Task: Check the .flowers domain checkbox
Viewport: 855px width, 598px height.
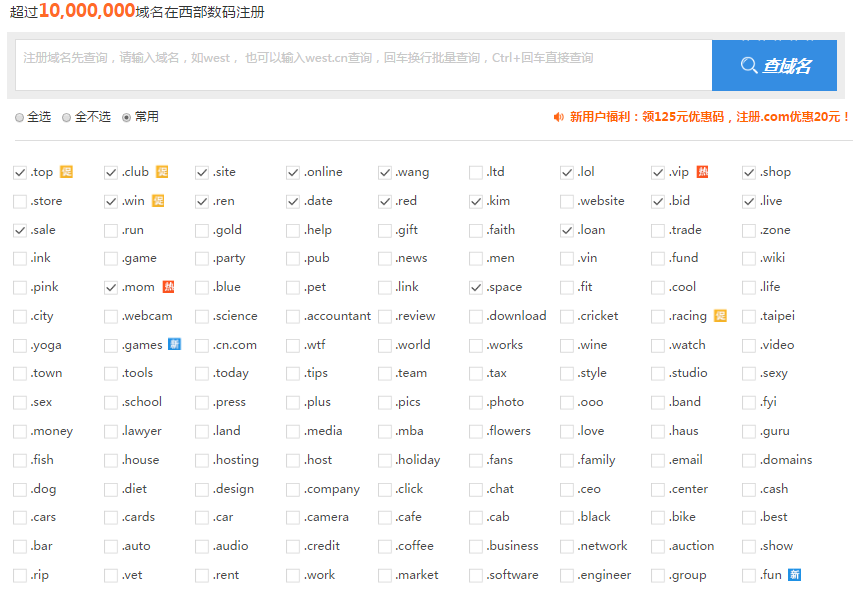Action: 476,431
